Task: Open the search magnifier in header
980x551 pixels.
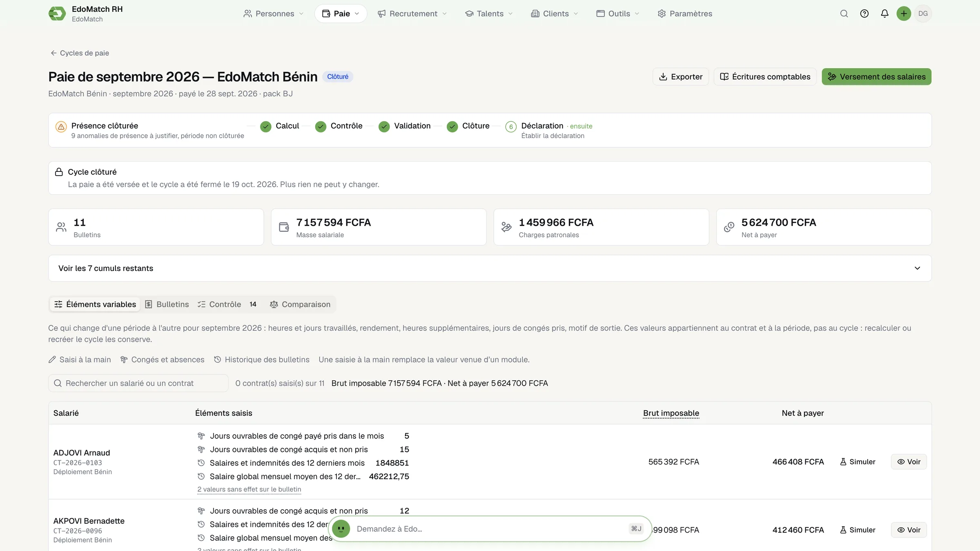Action: coord(844,13)
